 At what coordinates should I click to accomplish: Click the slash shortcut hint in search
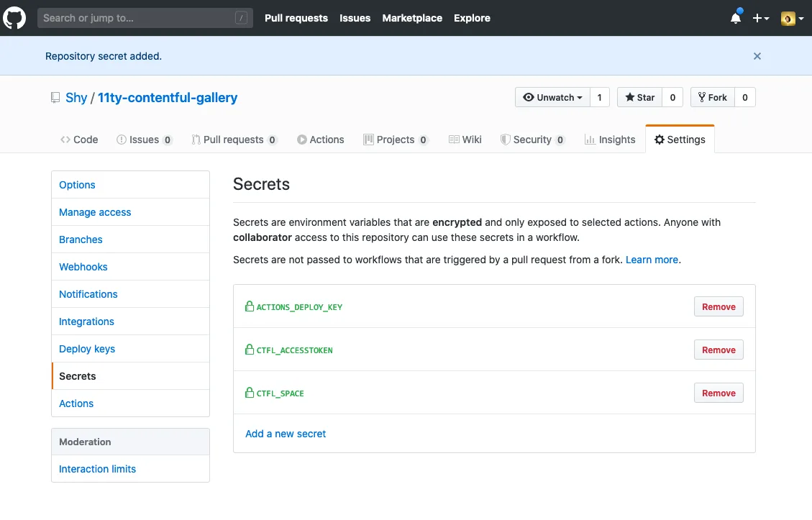[241, 18]
